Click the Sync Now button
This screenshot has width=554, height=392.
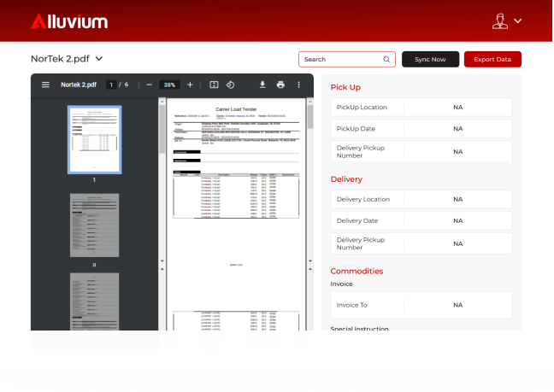click(430, 60)
